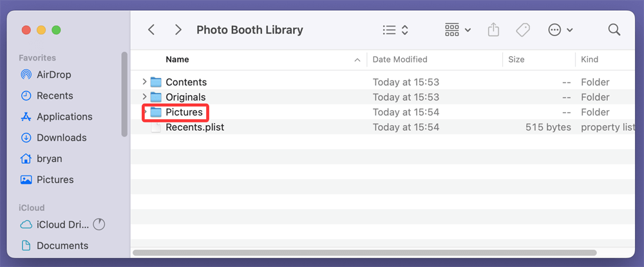Sort by the Date Modified column header
Image resolution: width=644 pixels, height=267 pixels.
click(400, 59)
